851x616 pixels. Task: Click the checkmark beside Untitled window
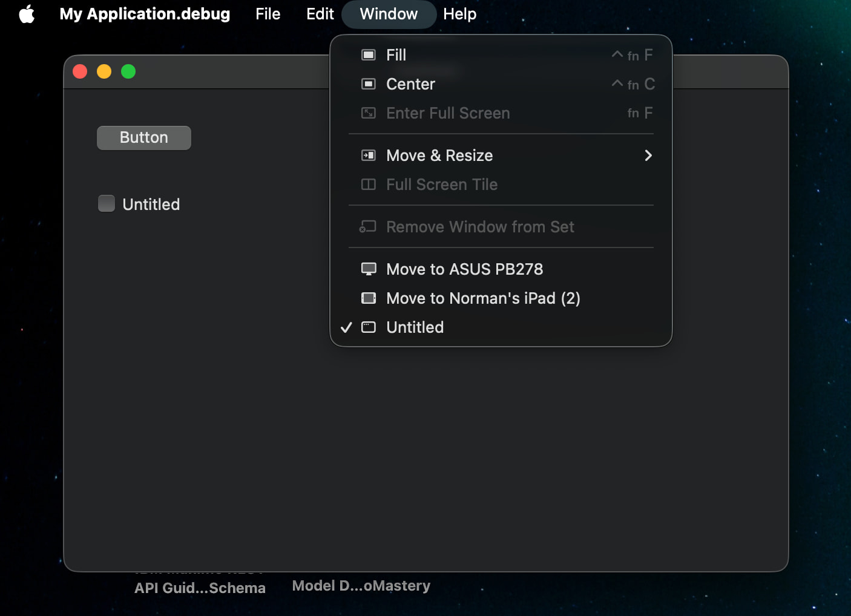(346, 327)
